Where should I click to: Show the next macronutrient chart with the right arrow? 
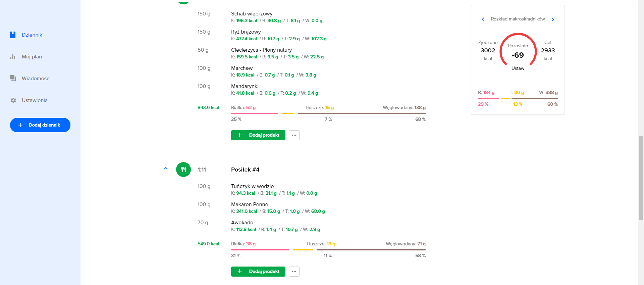pos(553,19)
